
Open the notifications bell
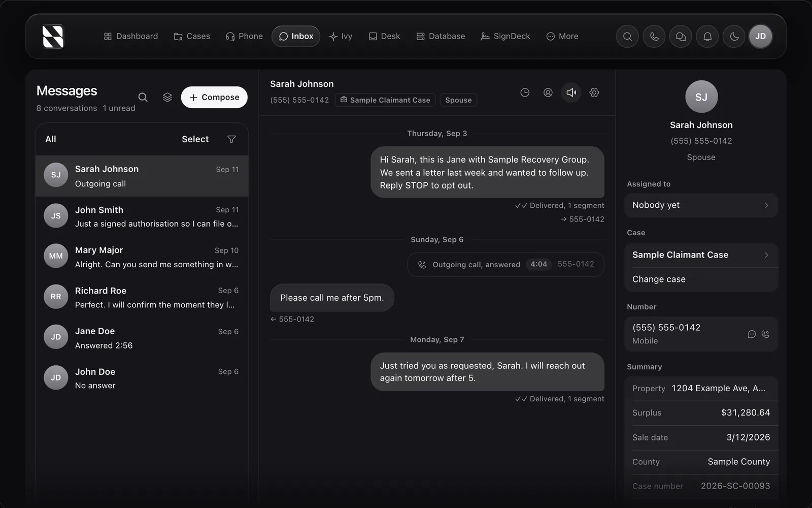click(707, 37)
